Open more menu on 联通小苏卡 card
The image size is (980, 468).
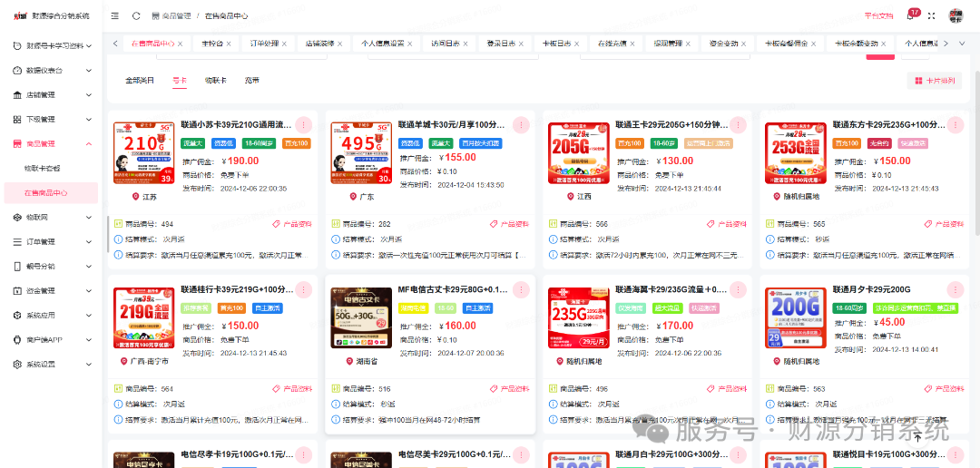tap(303, 124)
